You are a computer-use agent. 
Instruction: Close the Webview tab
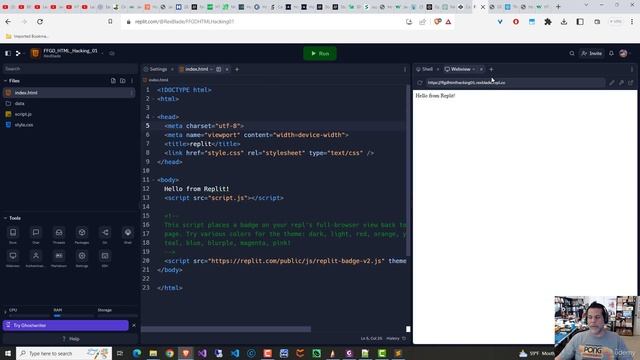tap(481, 69)
